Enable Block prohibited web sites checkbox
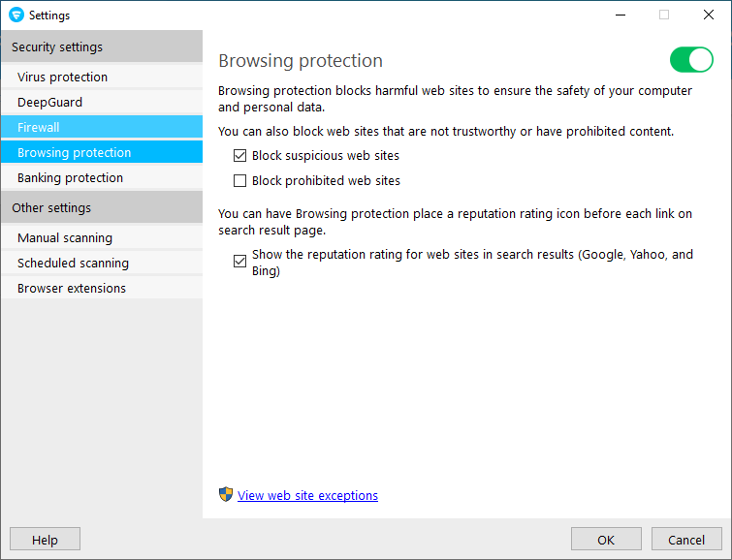732x560 pixels. coord(240,181)
